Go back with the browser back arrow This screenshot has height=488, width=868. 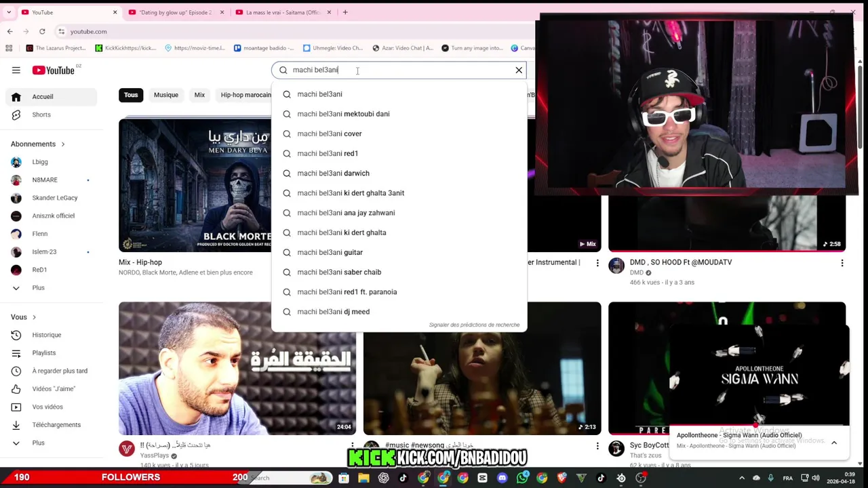click(9, 31)
